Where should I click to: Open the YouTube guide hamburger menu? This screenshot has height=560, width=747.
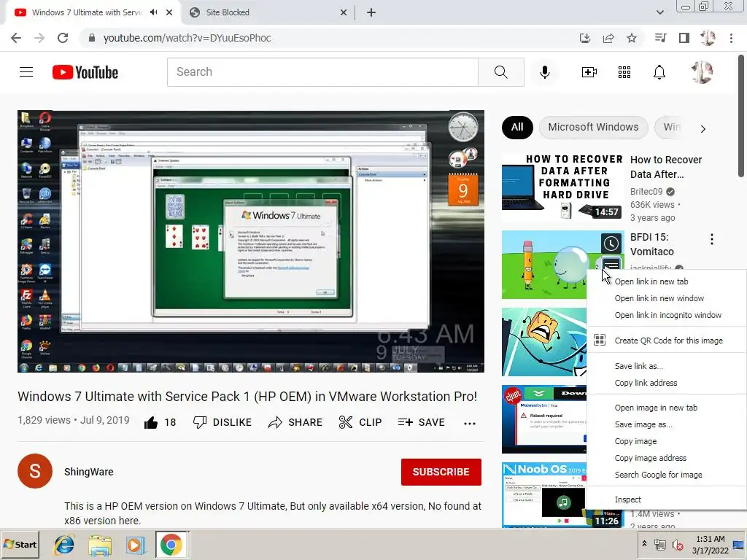tap(26, 72)
